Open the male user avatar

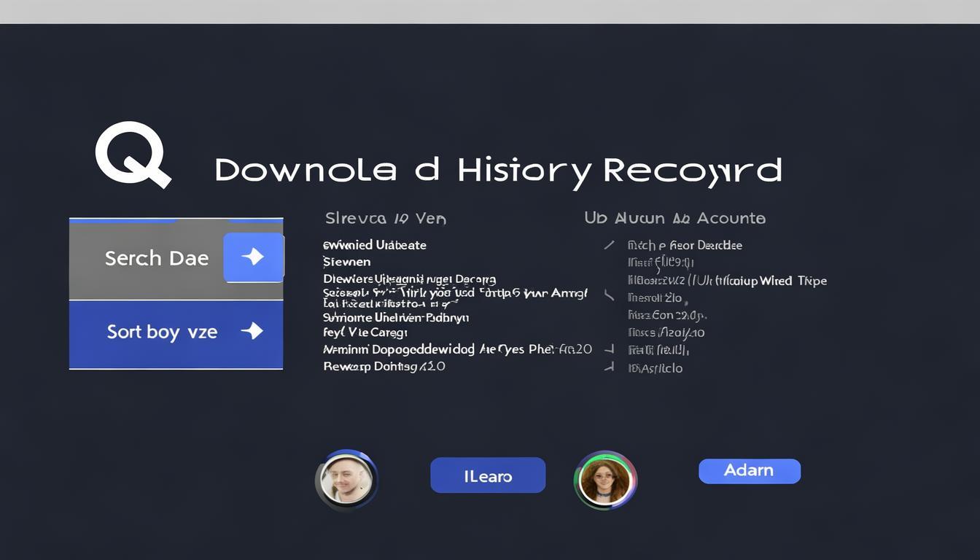(346, 480)
